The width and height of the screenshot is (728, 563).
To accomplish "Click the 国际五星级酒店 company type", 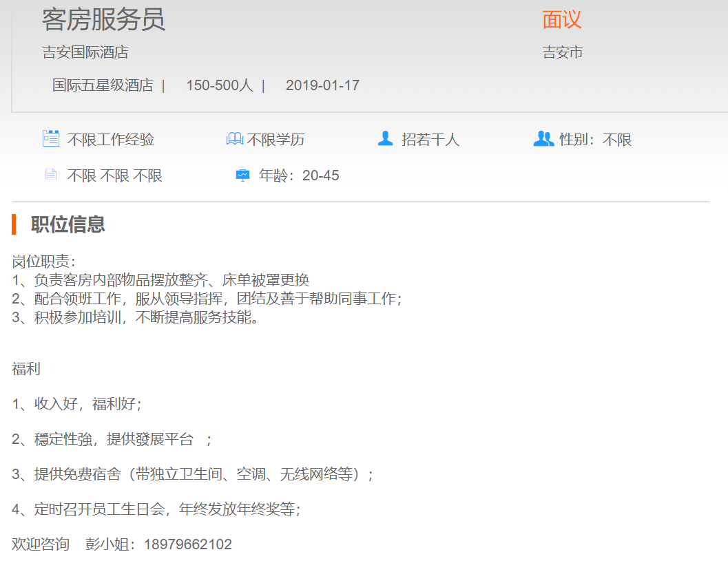I will pos(103,85).
